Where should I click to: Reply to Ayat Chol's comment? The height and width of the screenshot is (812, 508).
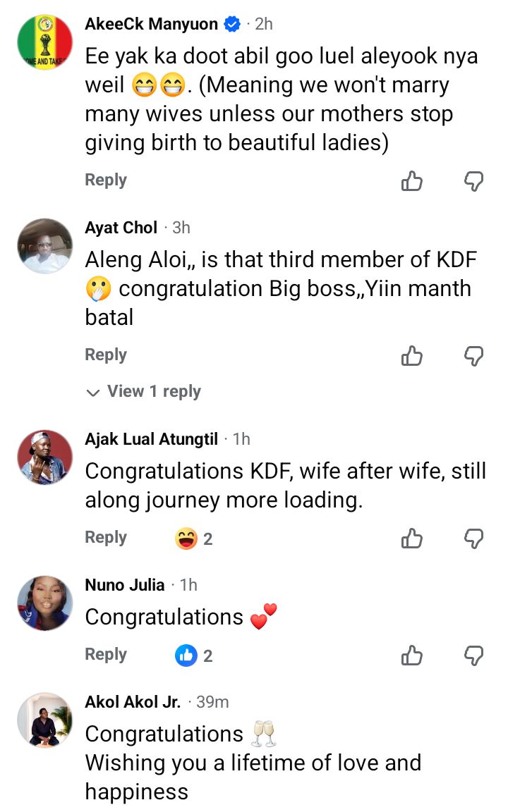(106, 355)
